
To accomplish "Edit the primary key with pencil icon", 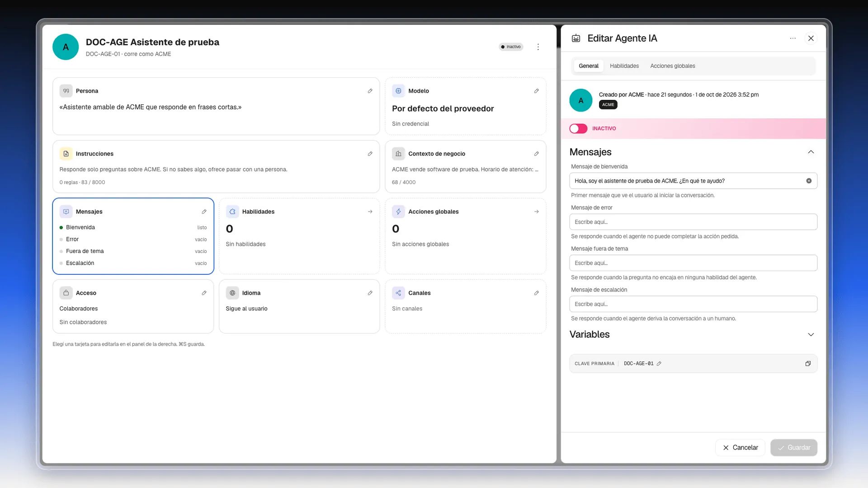I will pyautogui.click(x=659, y=363).
